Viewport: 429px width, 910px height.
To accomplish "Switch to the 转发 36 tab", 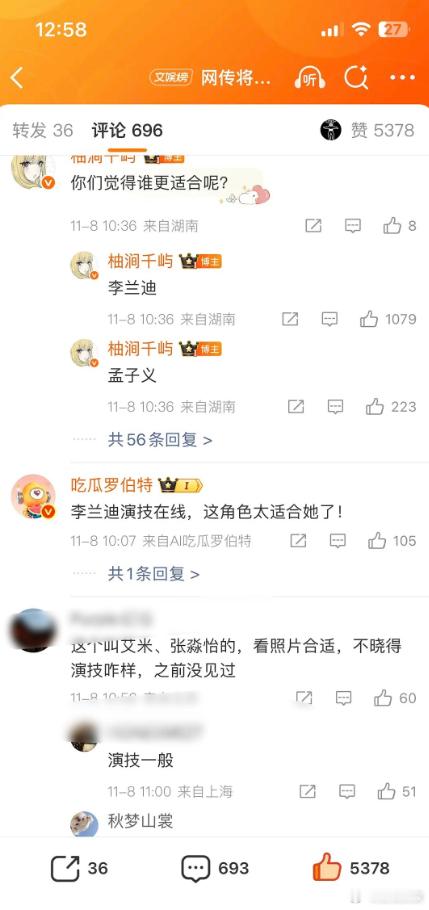I will click(43, 130).
